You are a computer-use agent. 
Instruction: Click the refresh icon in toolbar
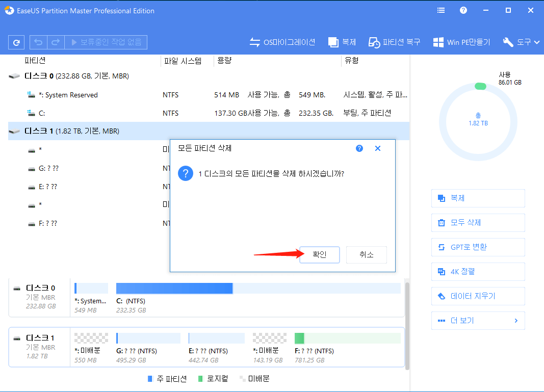[x=16, y=42]
